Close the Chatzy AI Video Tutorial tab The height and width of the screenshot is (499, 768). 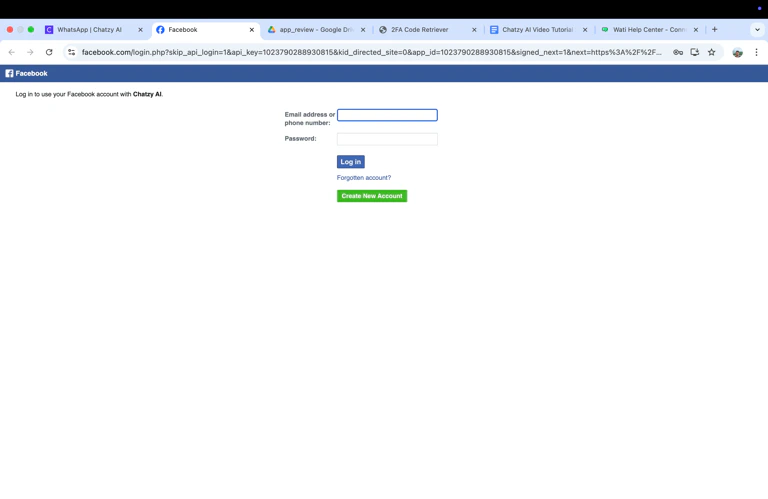pyautogui.click(x=585, y=30)
